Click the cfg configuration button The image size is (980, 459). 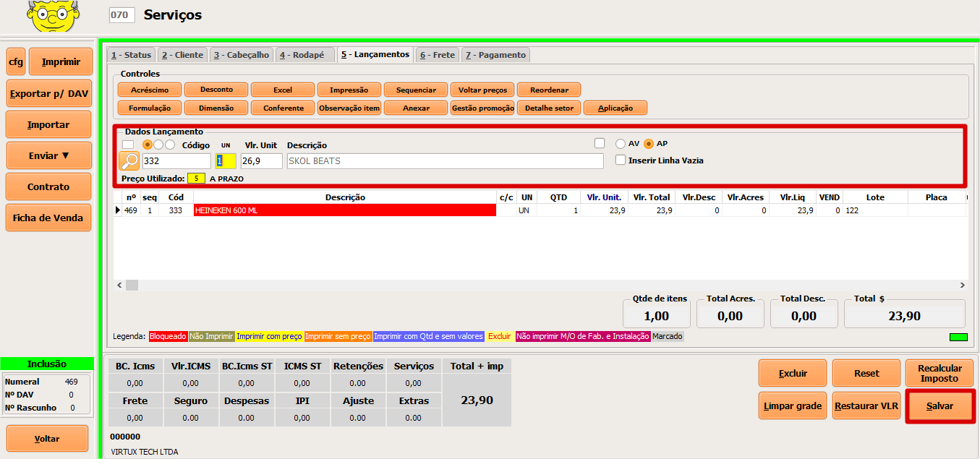coord(15,62)
